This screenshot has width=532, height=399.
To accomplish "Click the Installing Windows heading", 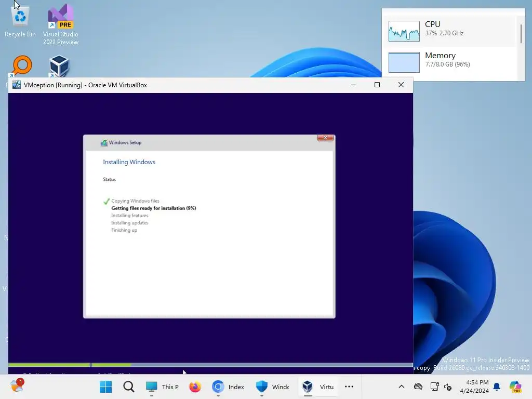I will point(129,162).
